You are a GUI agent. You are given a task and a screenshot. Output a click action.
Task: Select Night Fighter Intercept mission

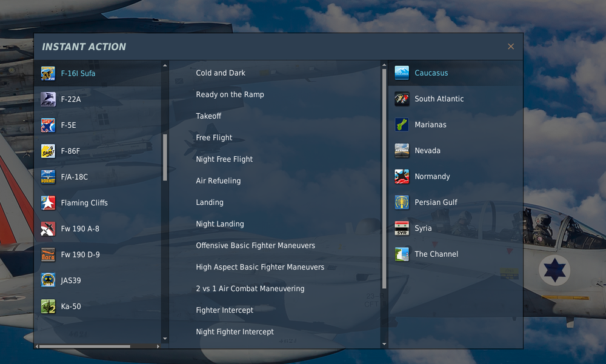pyautogui.click(x=235, y=332)
